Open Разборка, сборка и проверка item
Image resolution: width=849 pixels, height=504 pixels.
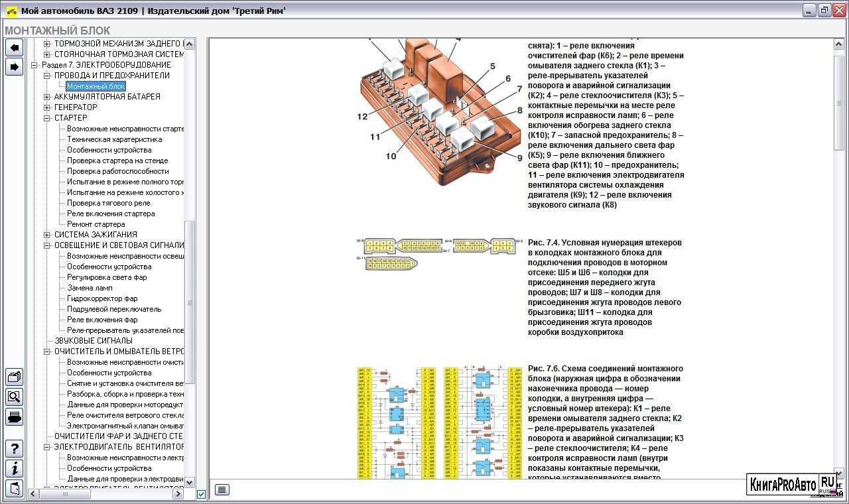(125, 394)
